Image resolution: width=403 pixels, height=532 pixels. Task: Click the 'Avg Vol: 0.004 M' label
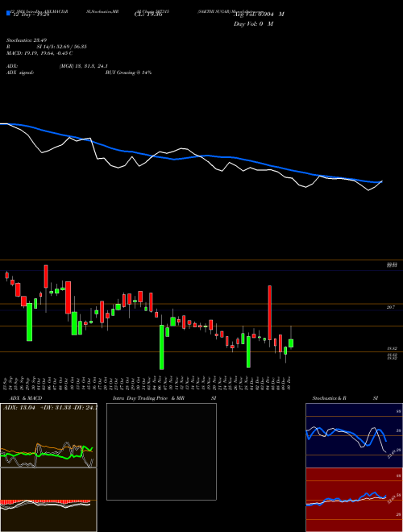259,15
